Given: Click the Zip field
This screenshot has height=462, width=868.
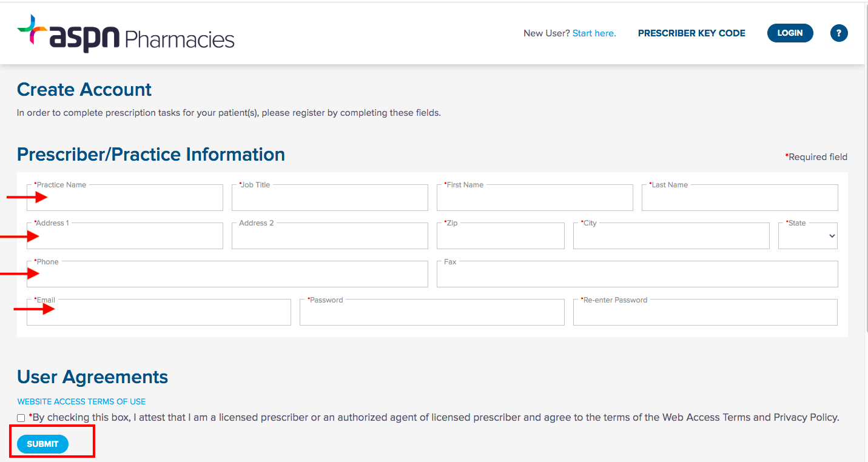Looking at the screenshot, I should [500, 235].
